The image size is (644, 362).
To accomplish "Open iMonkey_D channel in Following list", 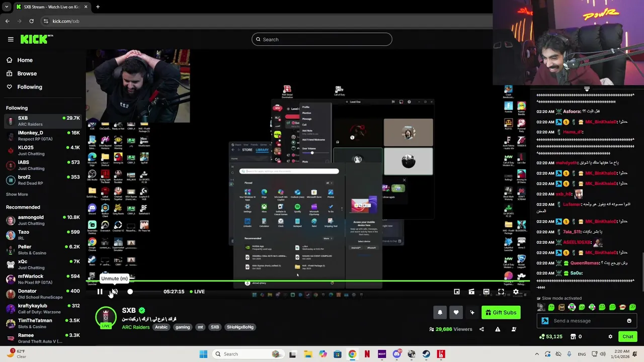I will (x=43, y=136).
